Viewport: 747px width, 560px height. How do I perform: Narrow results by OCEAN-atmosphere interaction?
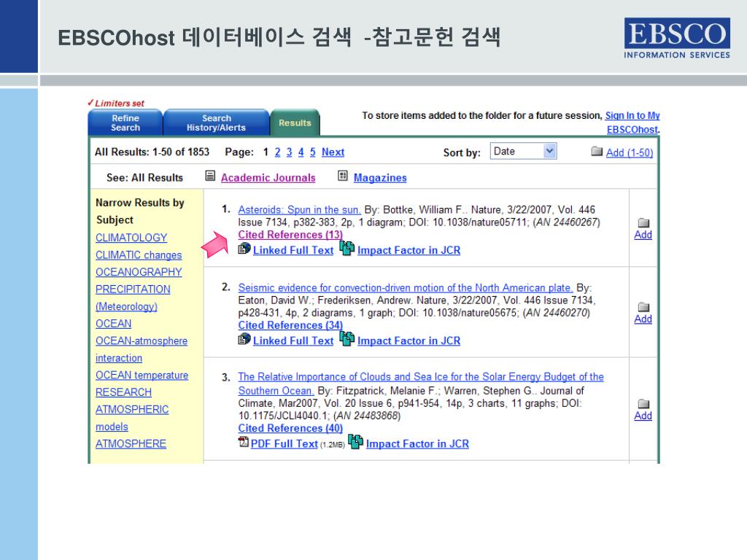[x=142, y=349]
